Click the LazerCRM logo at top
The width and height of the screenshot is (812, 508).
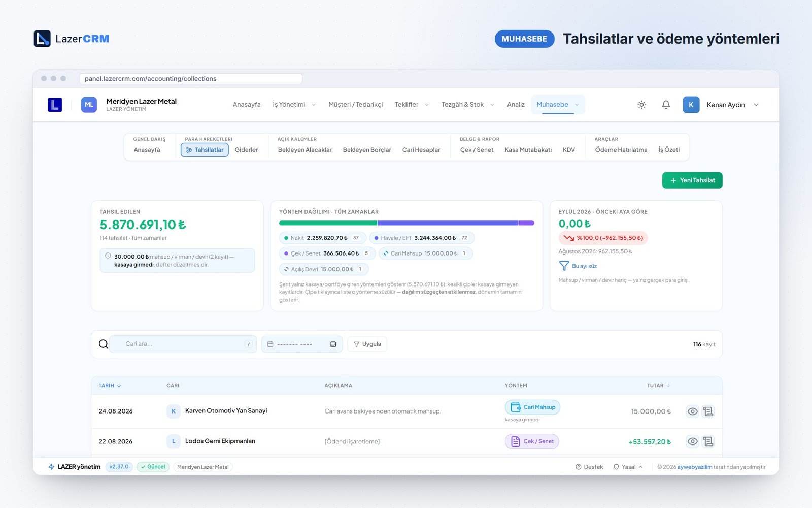72,39
